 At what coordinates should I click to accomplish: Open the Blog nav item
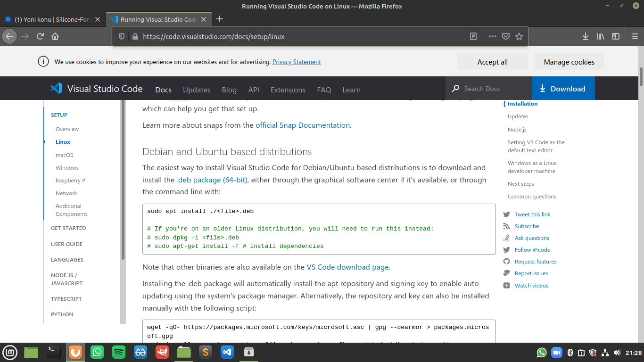[x=229, y=90]
